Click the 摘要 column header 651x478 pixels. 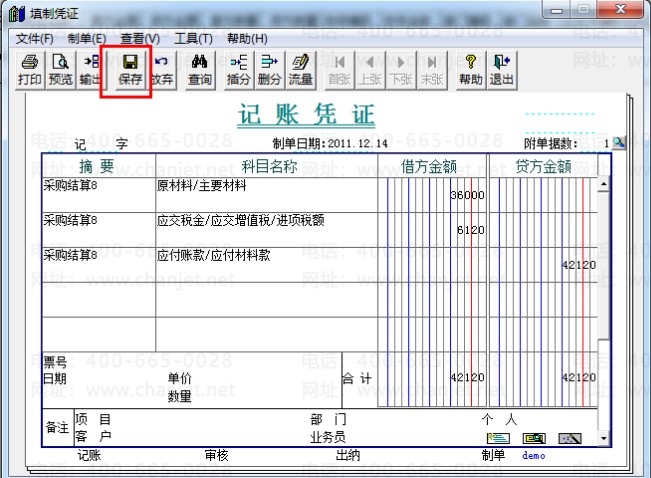click(x=97, y=167)
